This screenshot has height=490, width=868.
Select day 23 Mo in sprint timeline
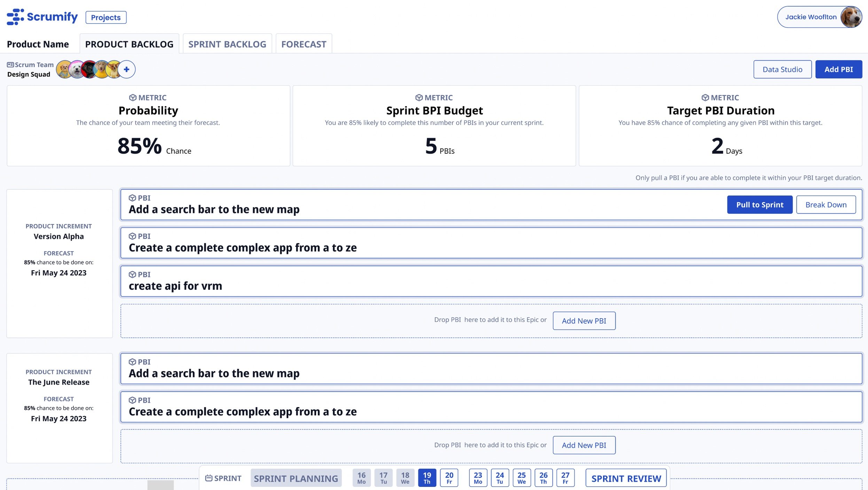coord(478,478)
